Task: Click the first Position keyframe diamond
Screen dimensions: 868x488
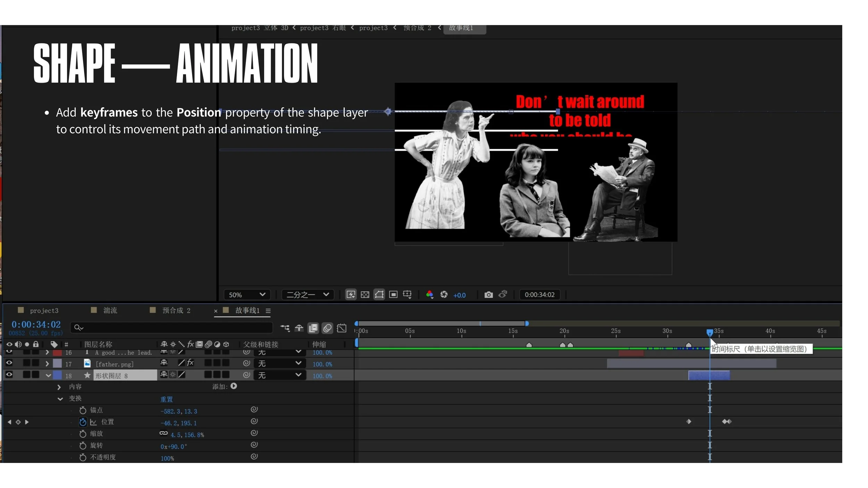Action: click(x=689, y=422)
